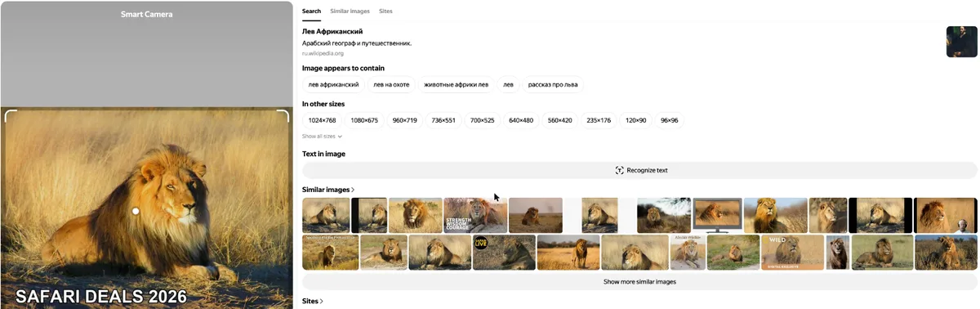Open the Sites heading arrow
The width and height of the screenshot is (980, 309).
[x=322, y=301]
